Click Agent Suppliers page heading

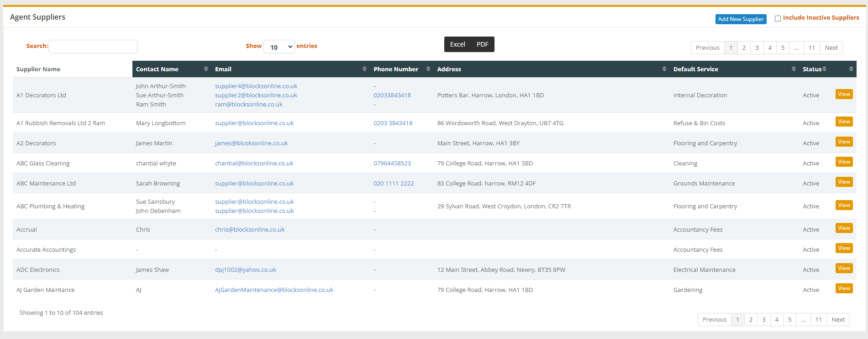coord(37,17)
